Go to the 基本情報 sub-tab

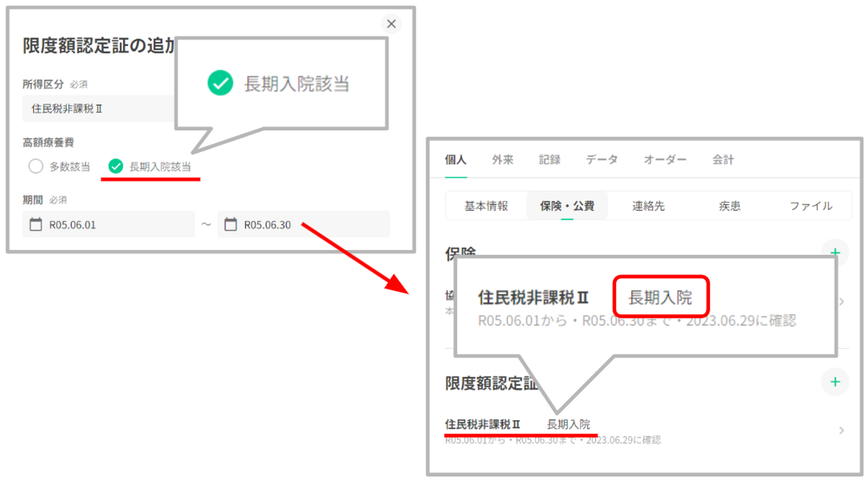point(486,206)
